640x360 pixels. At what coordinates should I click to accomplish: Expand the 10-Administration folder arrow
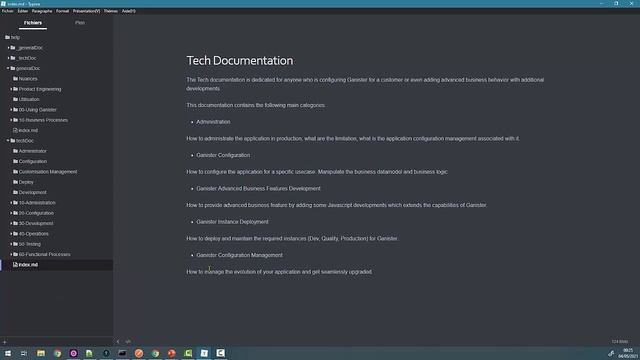(x=11, y=202)
